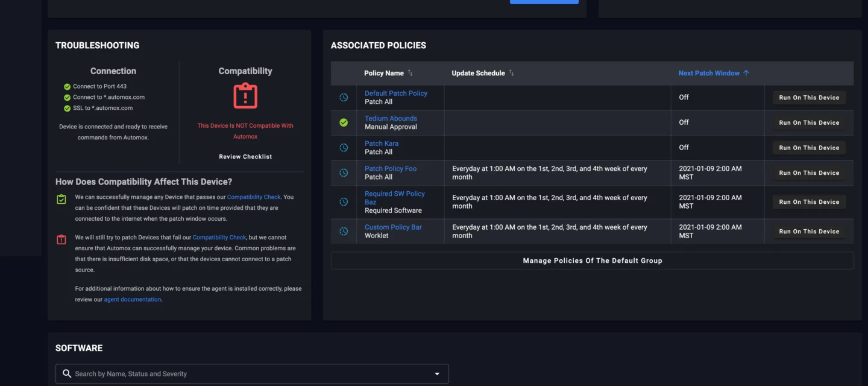This screenshot has height=386, width=868.
Task: Open first Compatibility Check link in green paragraph
Action: coord(254,197)
